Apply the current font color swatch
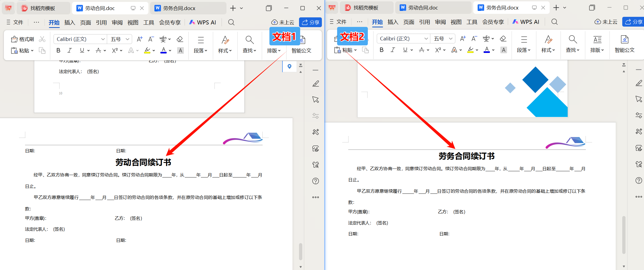644x270 pixels. [x=163, y=50]
